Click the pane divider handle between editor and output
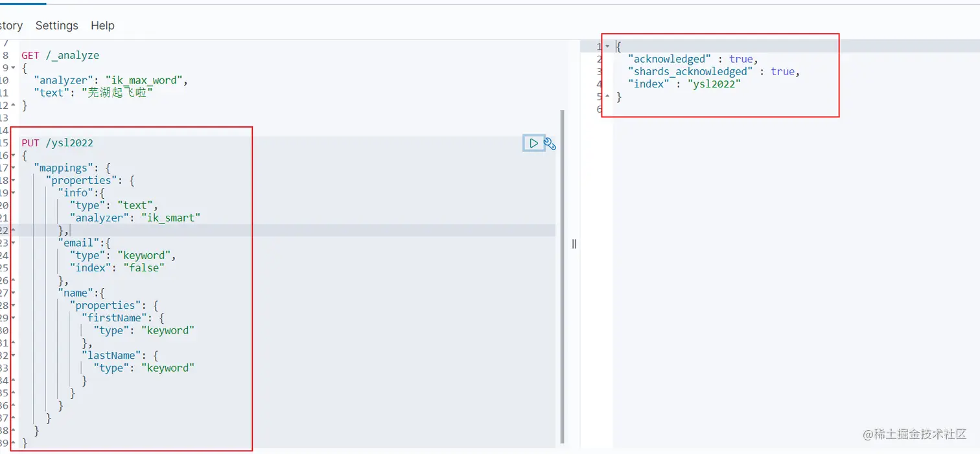This screenshot has height=454, width=980. (x=574, y=244)
